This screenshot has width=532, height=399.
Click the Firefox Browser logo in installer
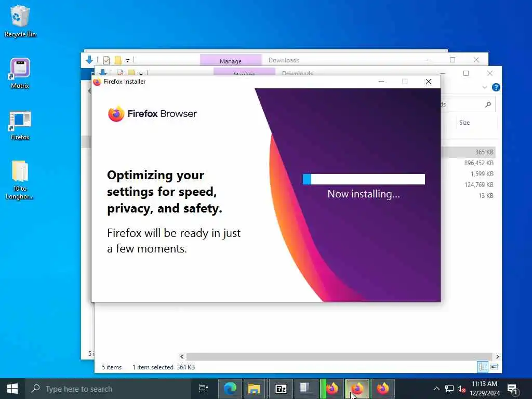point(152,114)
